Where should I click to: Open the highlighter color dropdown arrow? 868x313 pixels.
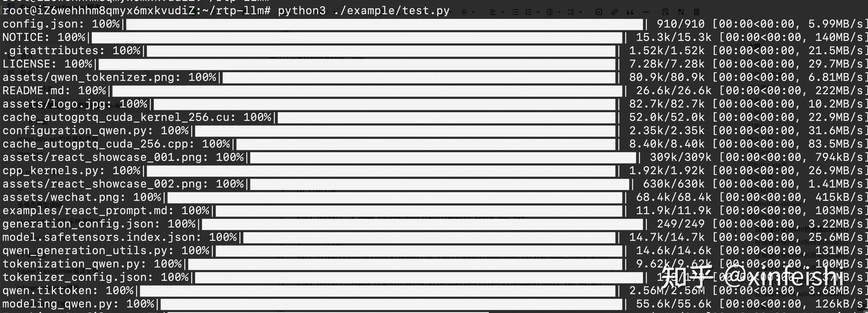tap(473, 11)
